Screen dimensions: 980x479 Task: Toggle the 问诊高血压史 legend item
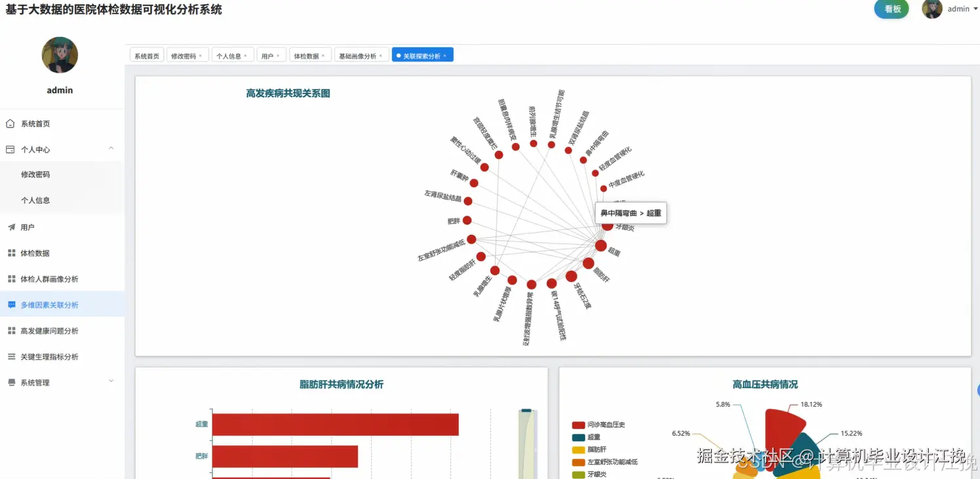pos(598,425)
